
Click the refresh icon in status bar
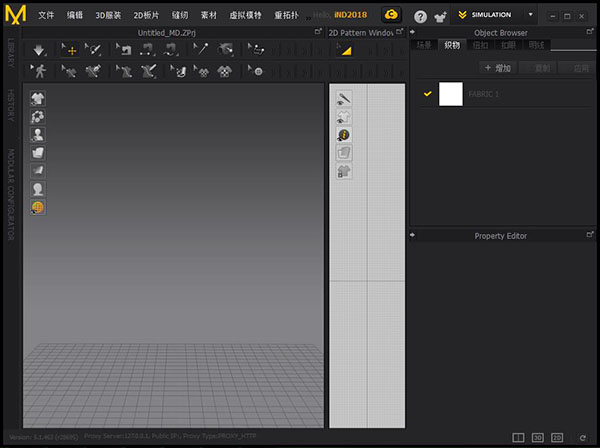(x=582, y=438)
